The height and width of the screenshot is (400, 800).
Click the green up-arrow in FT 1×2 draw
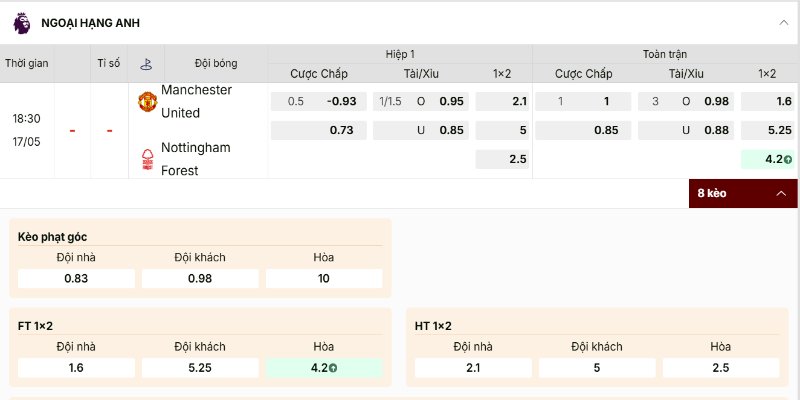[x=333, y=368]
